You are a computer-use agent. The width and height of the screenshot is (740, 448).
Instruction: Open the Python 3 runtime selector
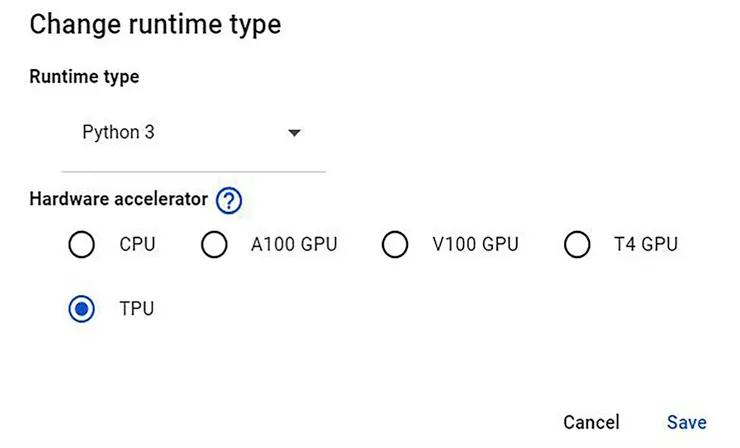pyautogui.click(x=118, y=132)
